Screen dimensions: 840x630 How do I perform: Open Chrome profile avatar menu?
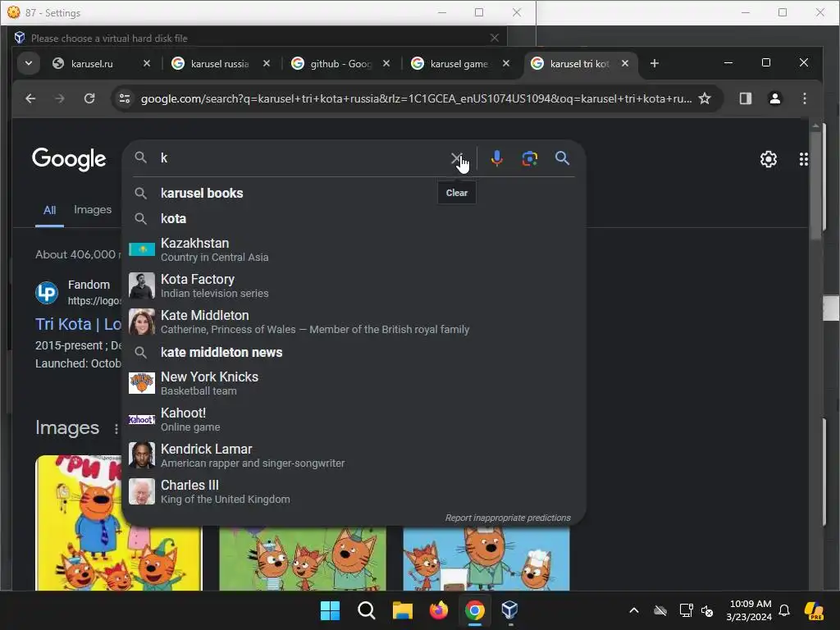point(774,98)
